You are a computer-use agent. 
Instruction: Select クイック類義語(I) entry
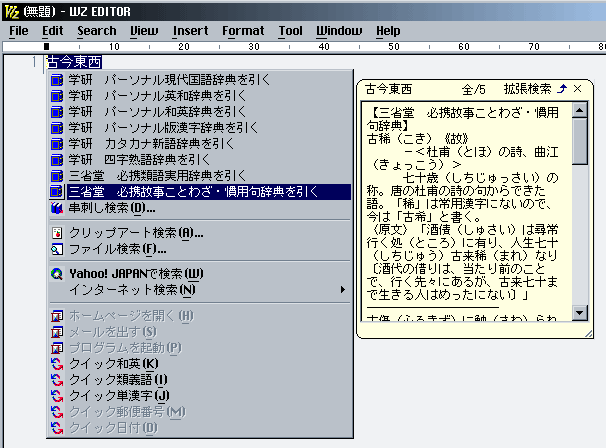[200, 380]
